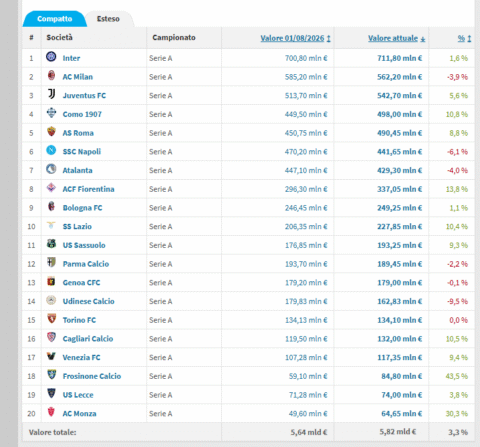The height and width of the screenshot is (447, 480).
Task: Open the Inter club link
Action: [x=71, y=58]
